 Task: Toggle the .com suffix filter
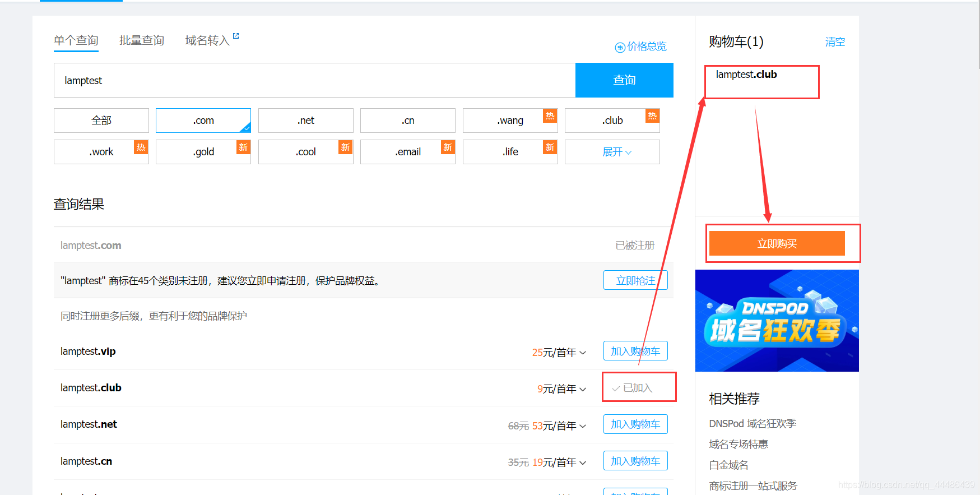coord(203,121)
